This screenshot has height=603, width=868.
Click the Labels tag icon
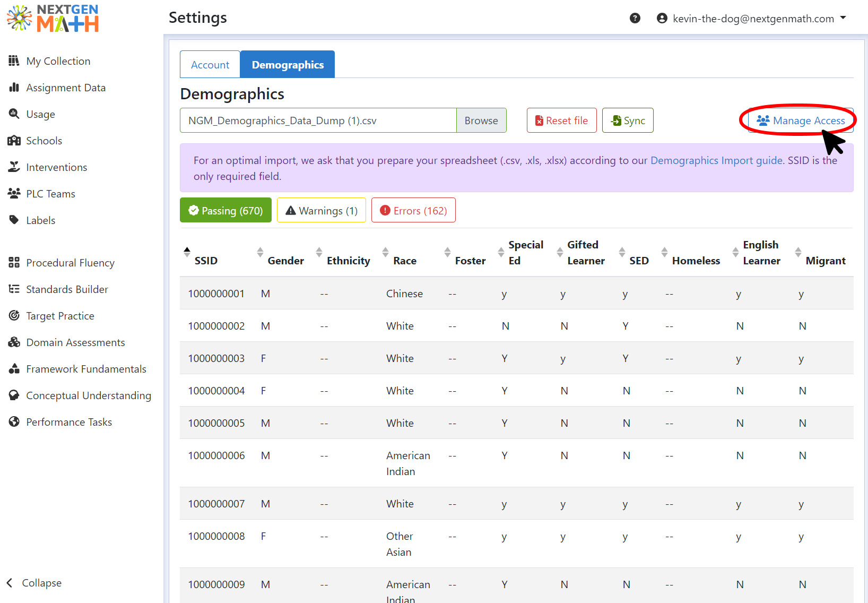coord(14,220)
